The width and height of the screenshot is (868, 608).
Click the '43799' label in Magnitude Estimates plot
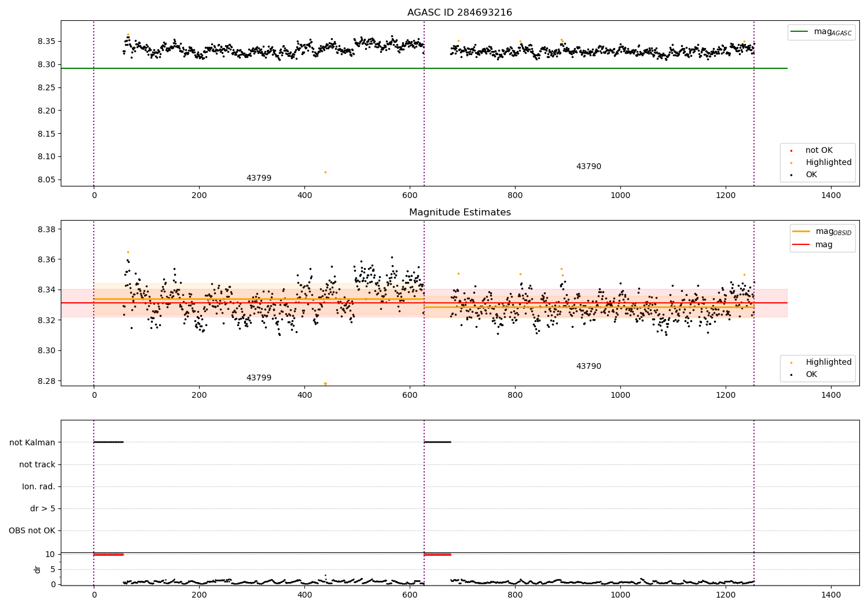(259, 378)
